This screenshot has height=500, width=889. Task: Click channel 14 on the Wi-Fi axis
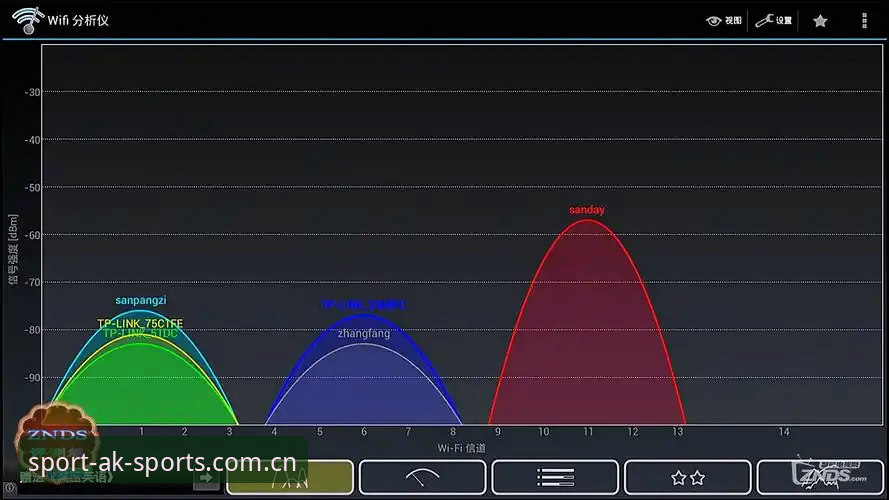point(784,432)
